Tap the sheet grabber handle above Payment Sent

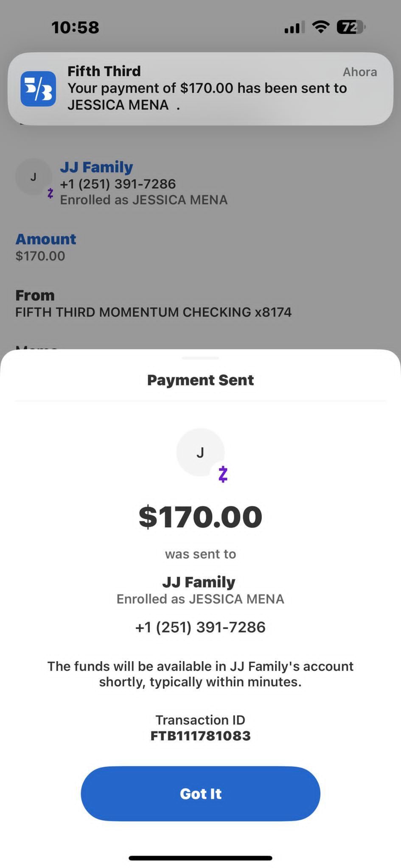[x=200, y=358]
